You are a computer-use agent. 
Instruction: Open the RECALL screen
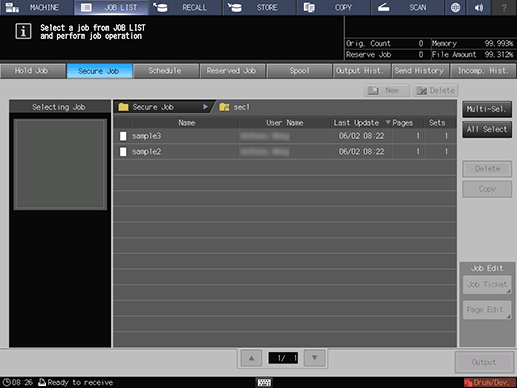click(x=185, y=7)
